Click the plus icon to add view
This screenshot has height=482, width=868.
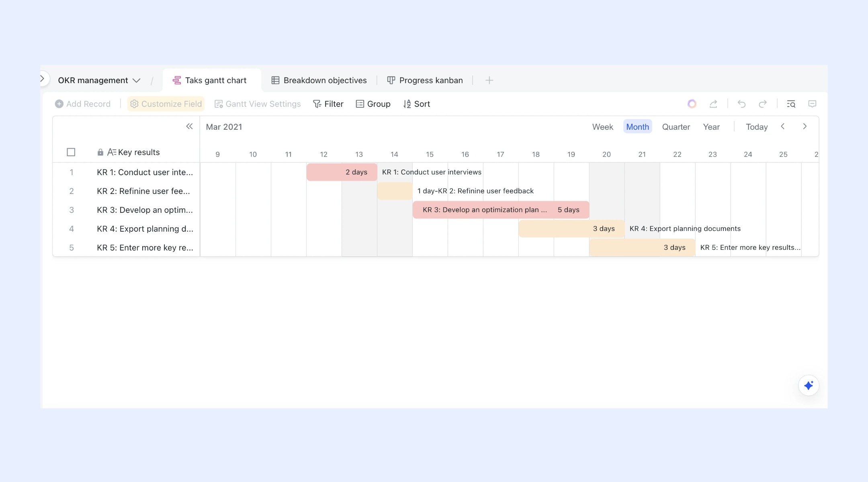click(489, 80)
